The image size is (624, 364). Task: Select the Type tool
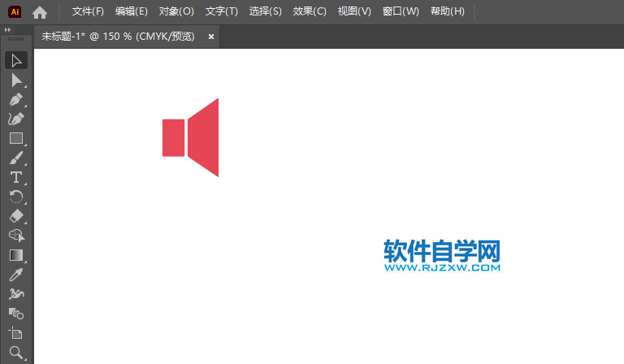[x=16, y=177]
